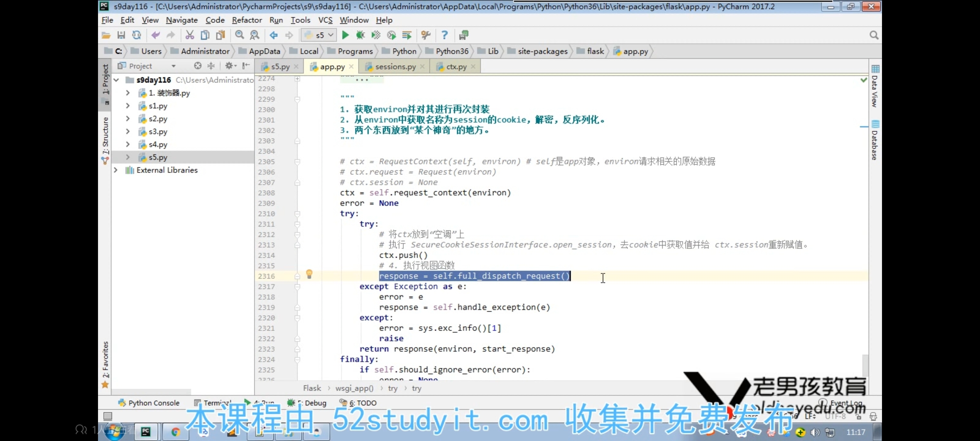
Task: Click the Search Everywhere magnifier icon
Action: [873, 35]
